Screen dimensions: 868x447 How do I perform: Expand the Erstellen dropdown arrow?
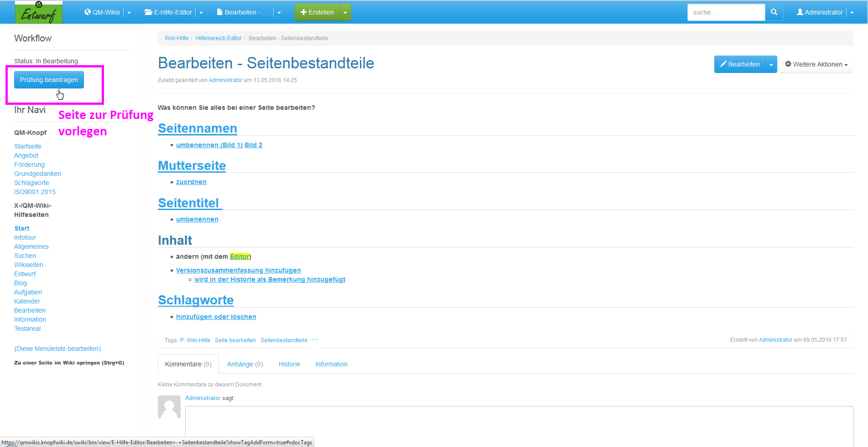[x=345, y=13]
